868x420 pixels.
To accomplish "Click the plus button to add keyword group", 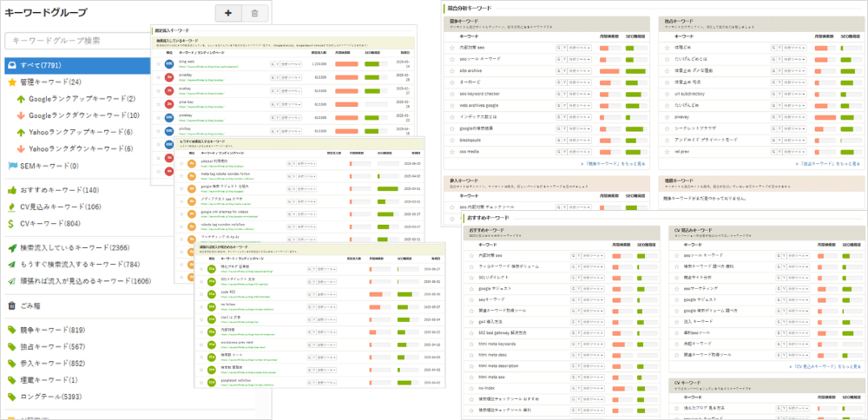I will pyautogui.click(x=227, y=13).
